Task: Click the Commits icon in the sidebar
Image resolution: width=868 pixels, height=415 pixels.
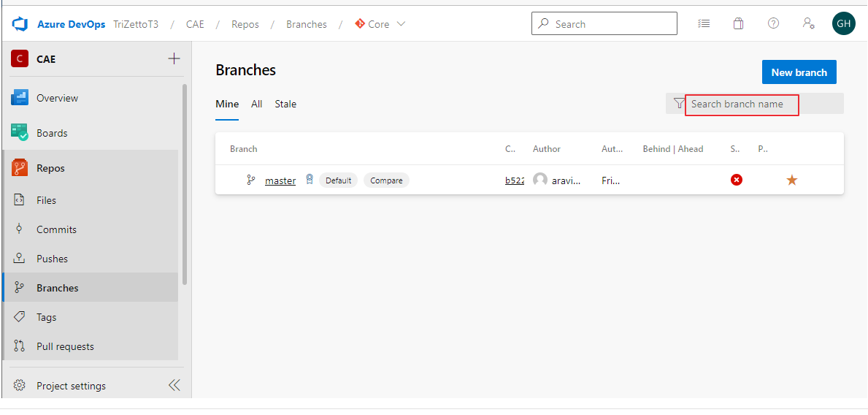Action: pos(20,229)
